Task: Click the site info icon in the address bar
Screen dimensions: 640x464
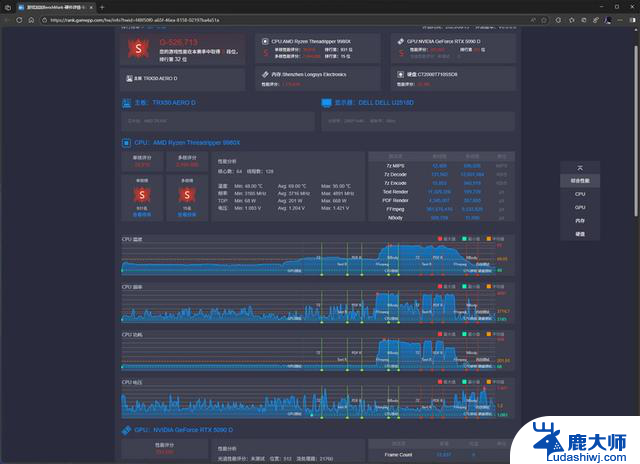Action: [x=44, y=20]
